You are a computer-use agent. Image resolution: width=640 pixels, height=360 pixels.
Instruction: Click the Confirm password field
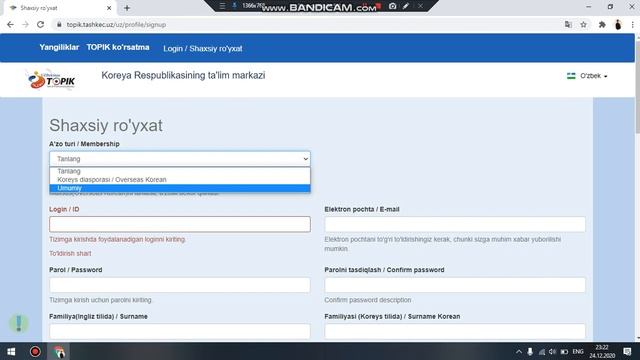[455, 285]
